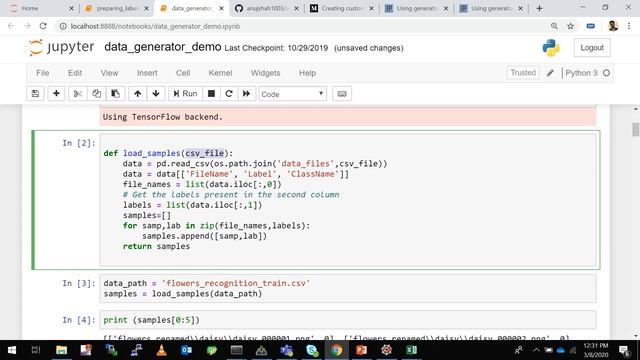
Task: Interrupt the kernel with stop icon
Action: (x=211, y=94)
